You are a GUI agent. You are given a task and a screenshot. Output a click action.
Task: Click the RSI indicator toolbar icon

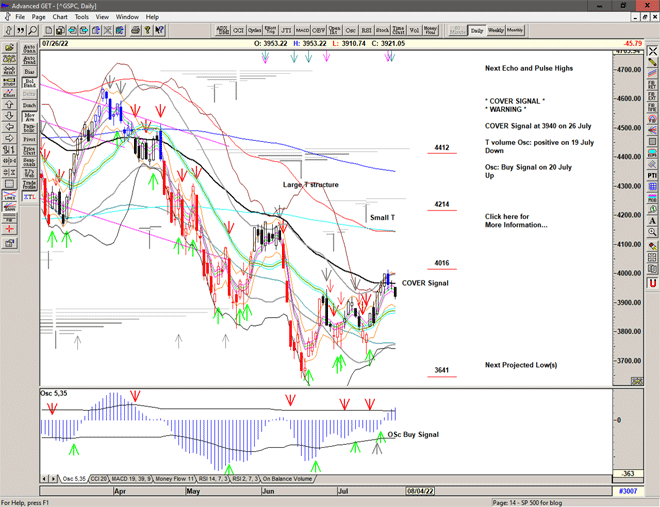365,30
